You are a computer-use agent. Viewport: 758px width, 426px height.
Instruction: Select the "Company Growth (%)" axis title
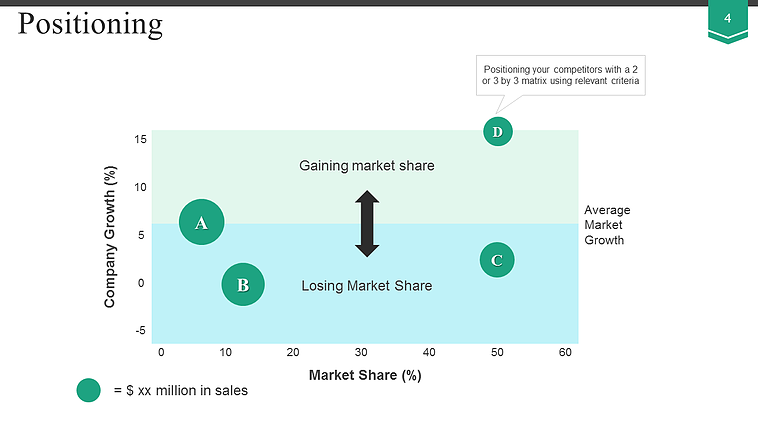click(x=111, y=237)
